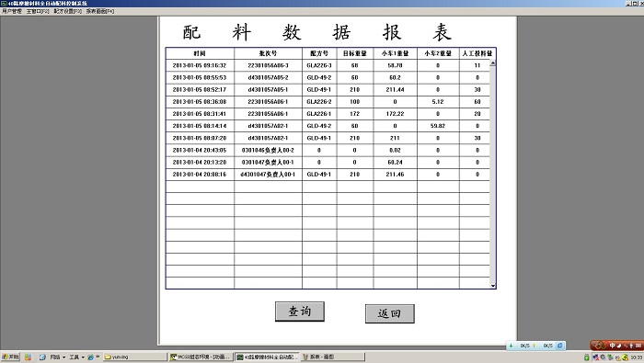Click the table scrollbar up arrow
This screenshot has height=363, width=644.
(492, 62)
